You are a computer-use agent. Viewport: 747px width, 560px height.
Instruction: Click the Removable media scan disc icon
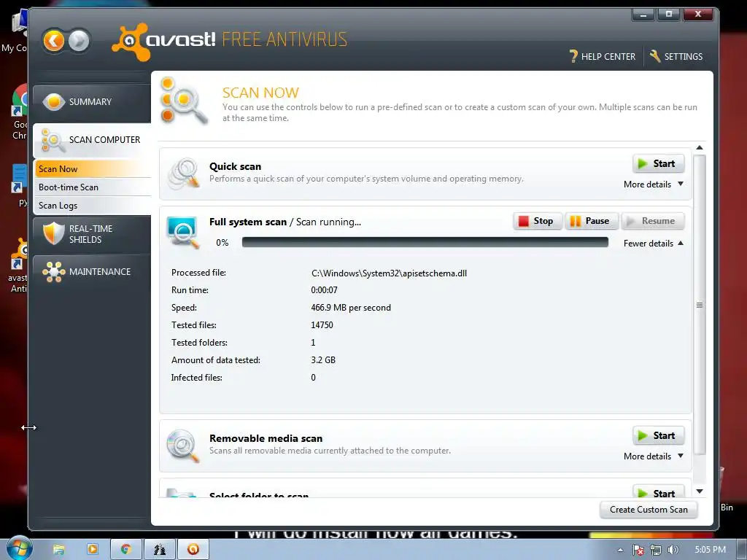point(183,446)
